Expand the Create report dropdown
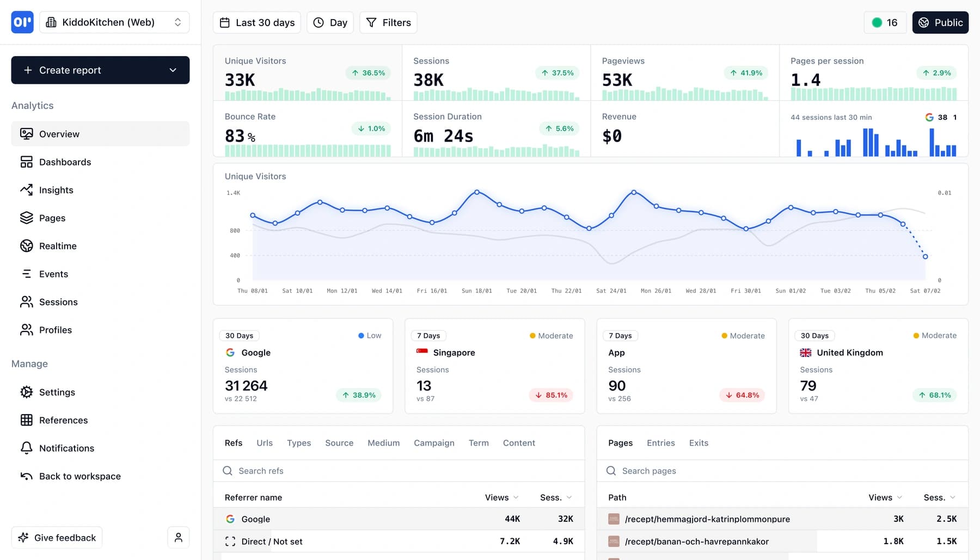The height and width of the screenshot is (560, 980). pyautogui.click(x=173, y=70)
